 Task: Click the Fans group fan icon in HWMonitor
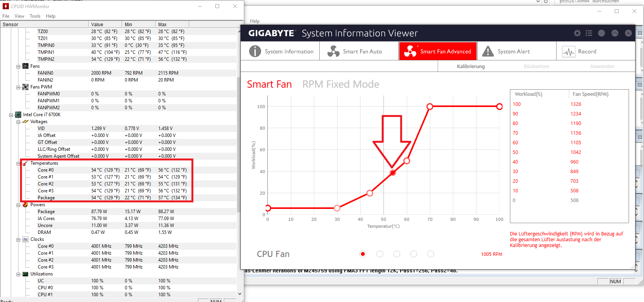point(25,66)
